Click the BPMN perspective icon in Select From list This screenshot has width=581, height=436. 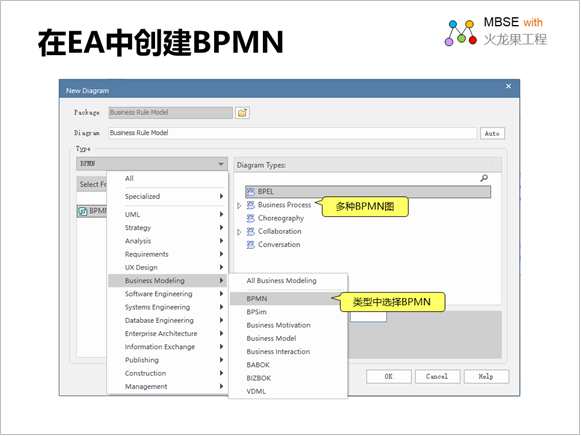tap(82, 212)
